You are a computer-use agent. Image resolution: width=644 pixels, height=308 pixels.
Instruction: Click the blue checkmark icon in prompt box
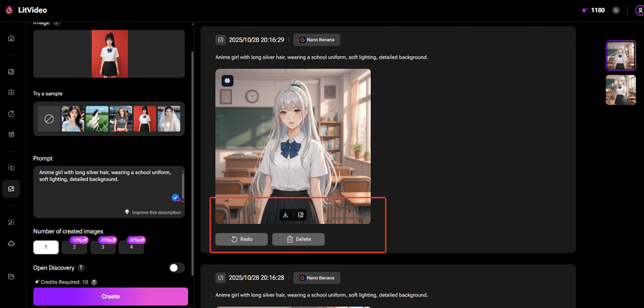[175, 198]
